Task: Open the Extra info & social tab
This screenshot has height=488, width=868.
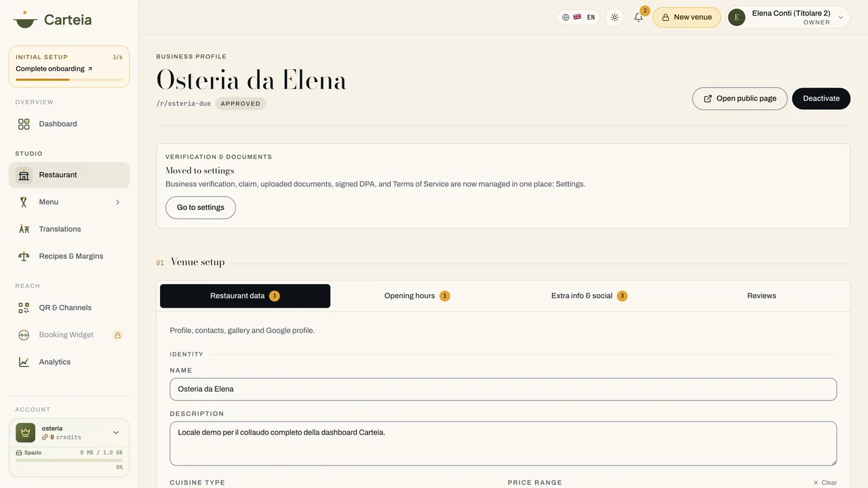Action: [x=589, y=296]
